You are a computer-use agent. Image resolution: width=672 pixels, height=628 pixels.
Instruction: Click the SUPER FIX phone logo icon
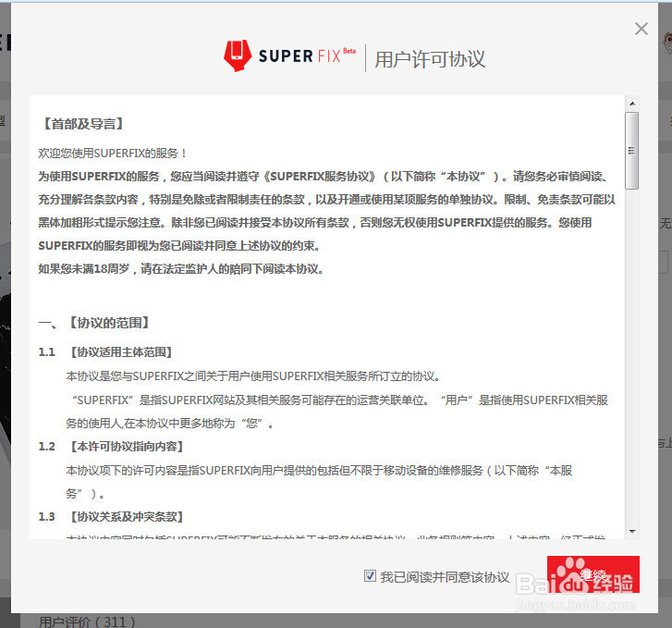coord(238,55)
